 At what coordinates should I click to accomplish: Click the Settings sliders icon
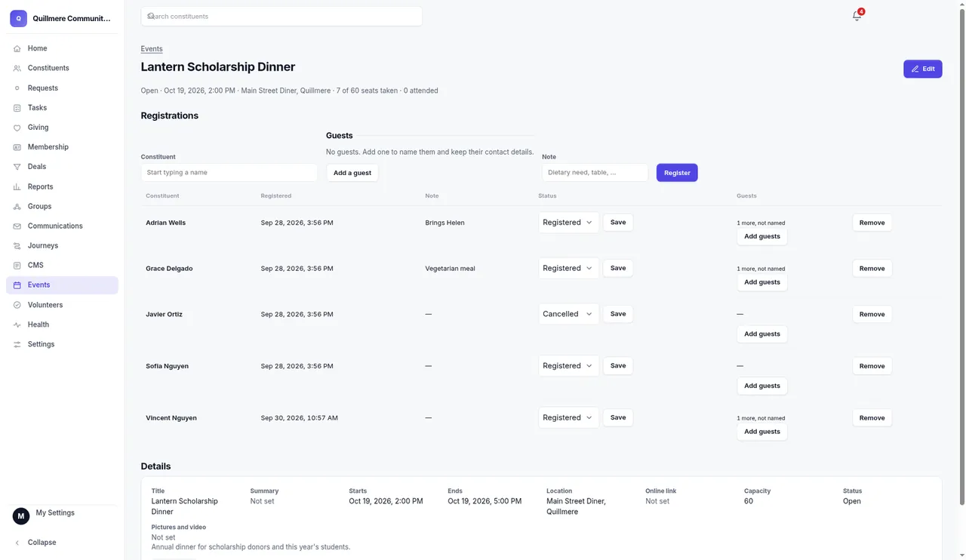(17, 344)
